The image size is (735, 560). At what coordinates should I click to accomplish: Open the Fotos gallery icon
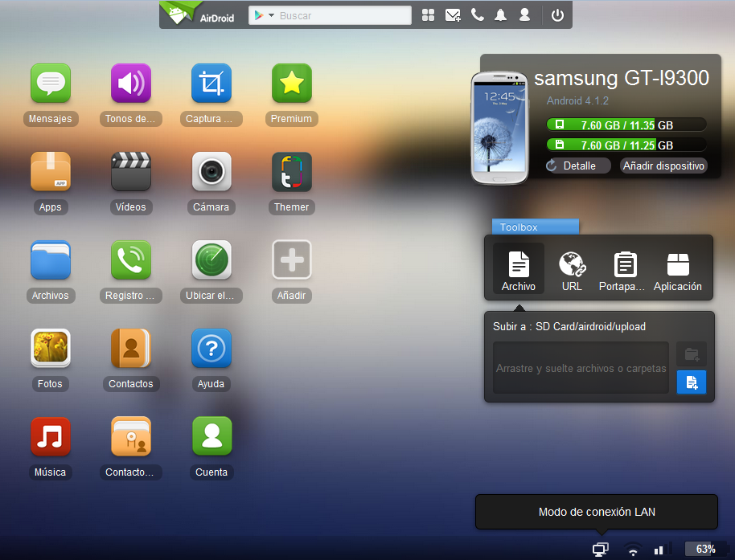coord(51,349)
